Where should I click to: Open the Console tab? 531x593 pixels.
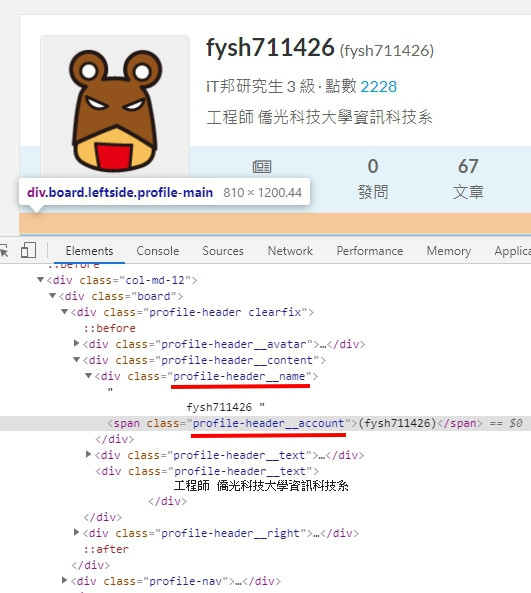158,251
